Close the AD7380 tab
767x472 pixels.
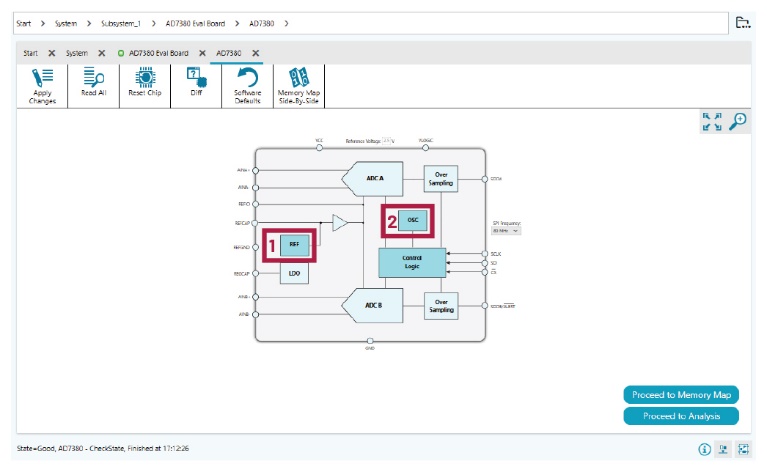pos(255,53)
